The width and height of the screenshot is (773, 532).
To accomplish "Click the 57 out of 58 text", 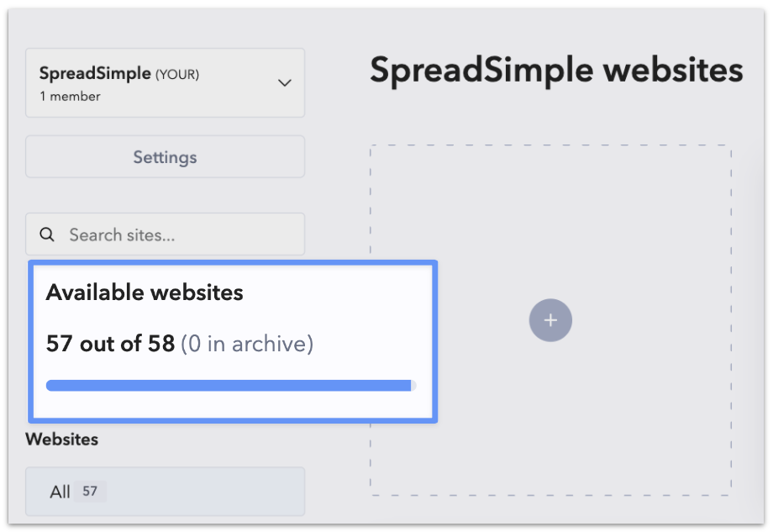I will [110, 344].
